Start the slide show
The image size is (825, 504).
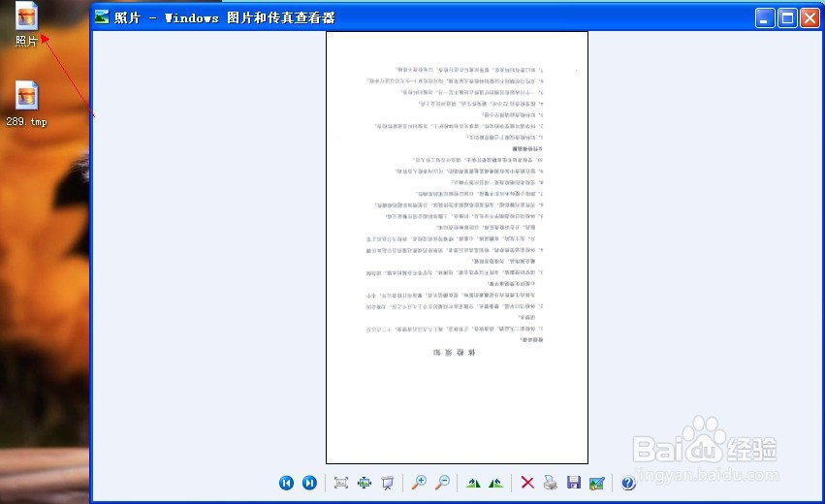pos(387,483)
